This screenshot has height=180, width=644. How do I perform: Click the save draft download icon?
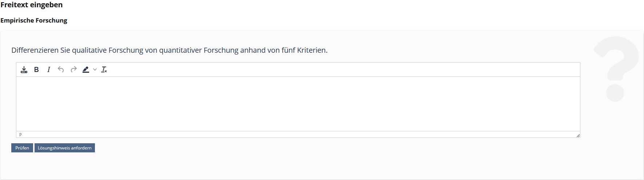pos(24,70)
